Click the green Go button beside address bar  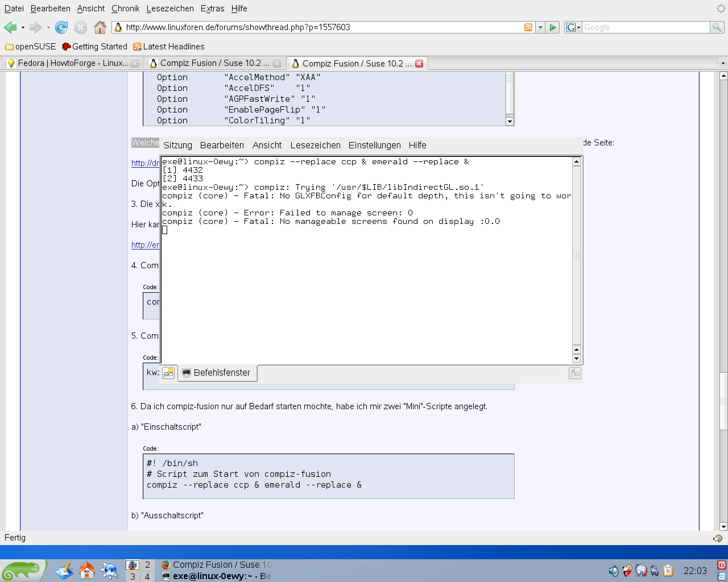(553, 27)
